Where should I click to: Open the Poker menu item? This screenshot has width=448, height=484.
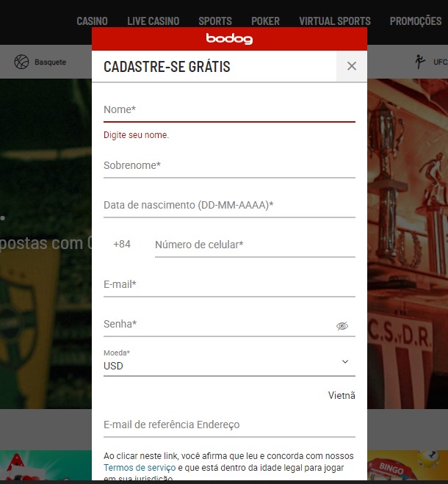coord(266,21)
